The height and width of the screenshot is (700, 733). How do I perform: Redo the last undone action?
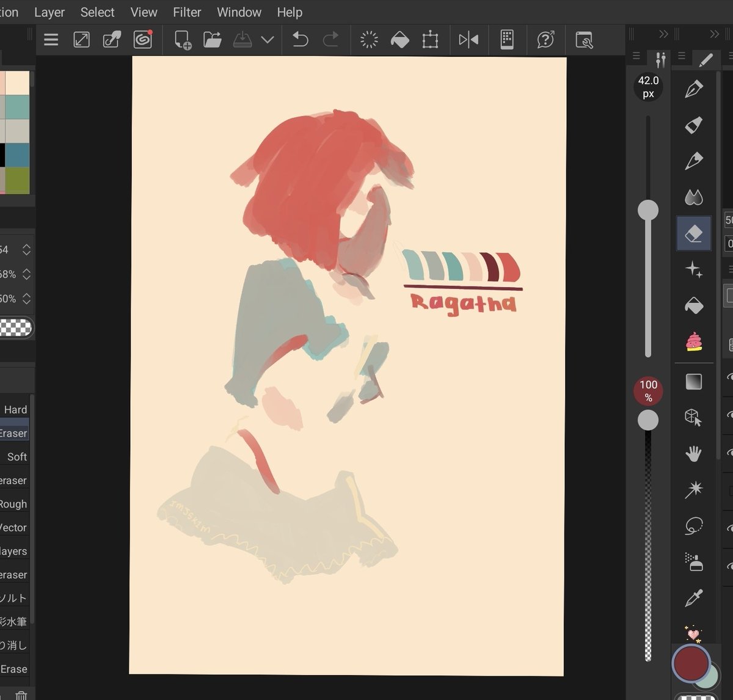[x=330, y=40]
